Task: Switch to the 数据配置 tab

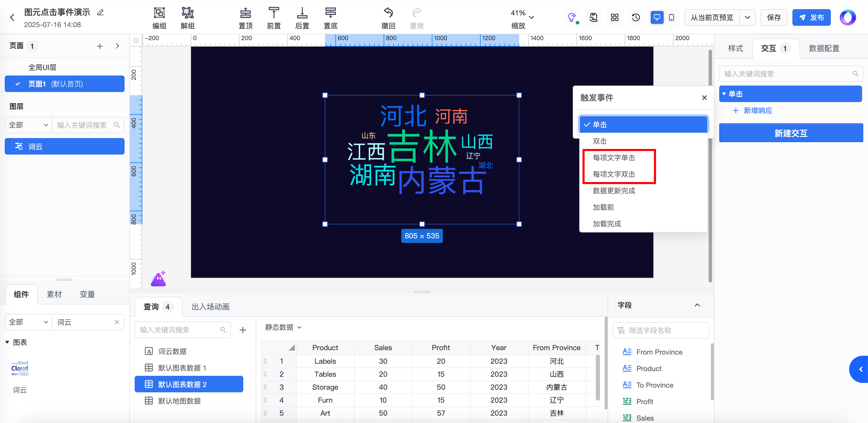Action: pos(824,48)
